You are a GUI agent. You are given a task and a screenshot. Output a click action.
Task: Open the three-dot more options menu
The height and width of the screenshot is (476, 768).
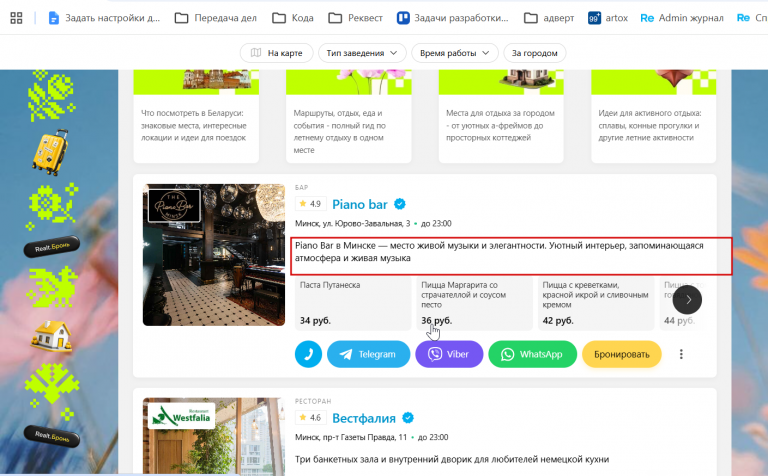[x=681, y=354]
